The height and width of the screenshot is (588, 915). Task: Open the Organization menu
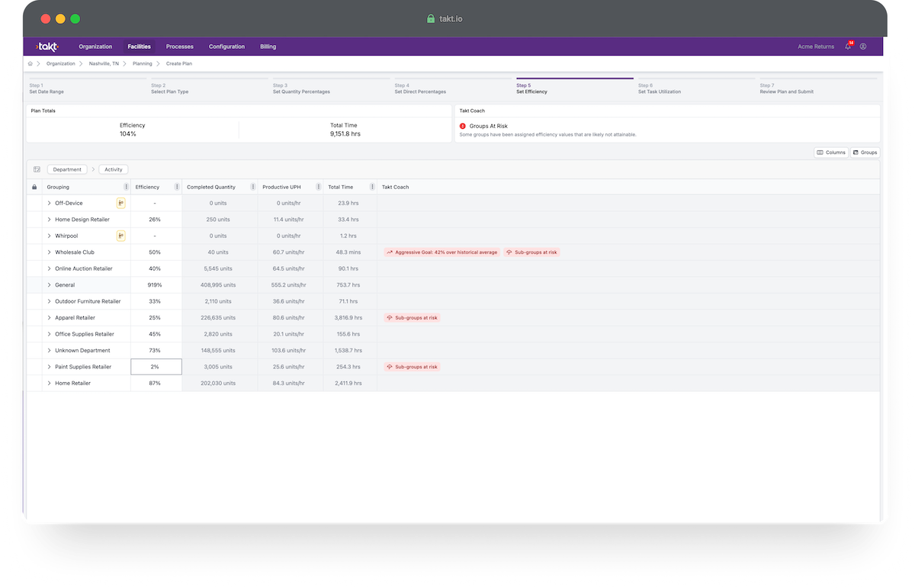tap(95, 47)
